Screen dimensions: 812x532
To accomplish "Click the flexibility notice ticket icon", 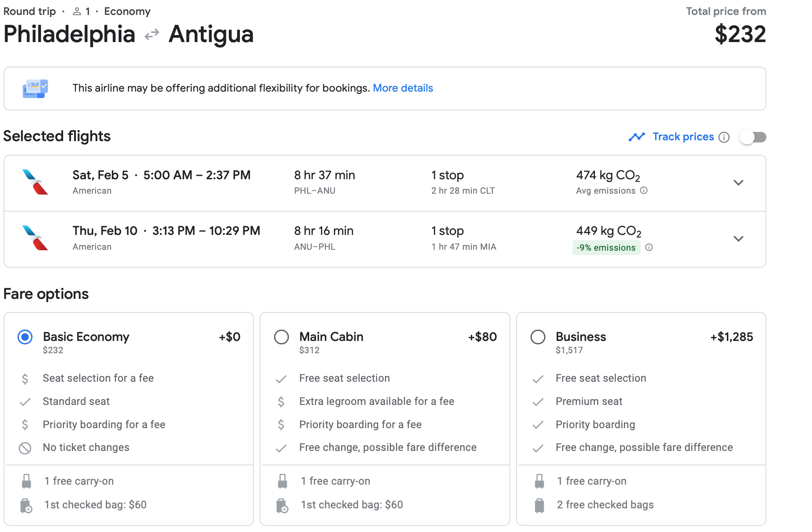I will tap(35, 89).
